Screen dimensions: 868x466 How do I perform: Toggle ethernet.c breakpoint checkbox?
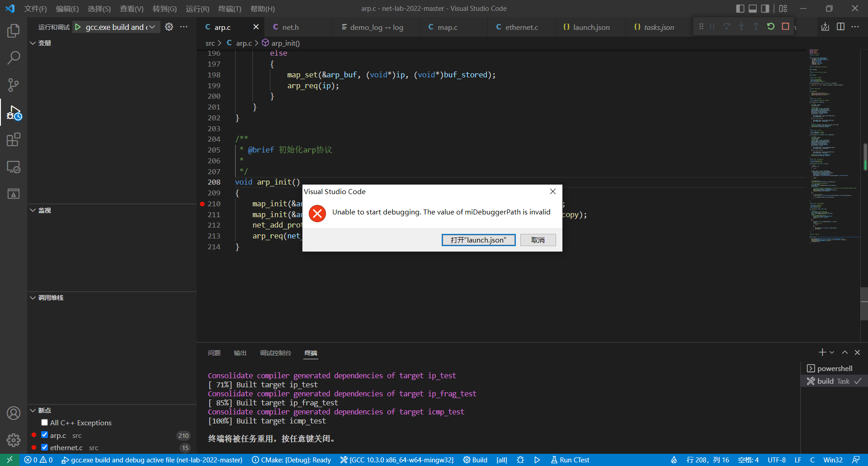pyautogui.click(x=44, y=447)
